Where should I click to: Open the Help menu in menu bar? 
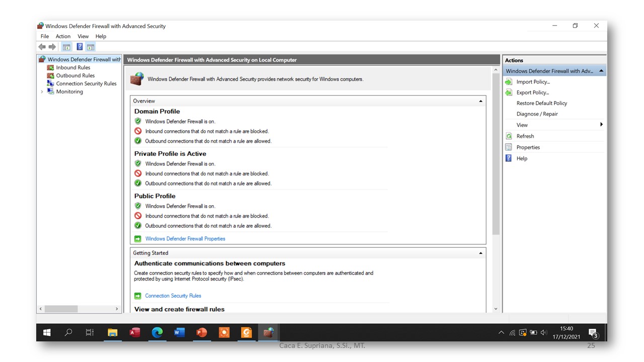tap(101, 36)
